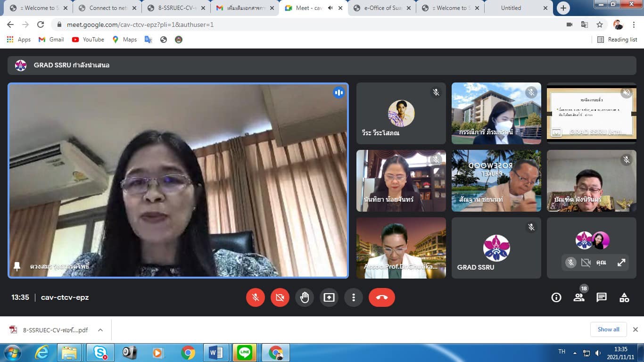Switch to the Untitled tab

coord(511,8)
